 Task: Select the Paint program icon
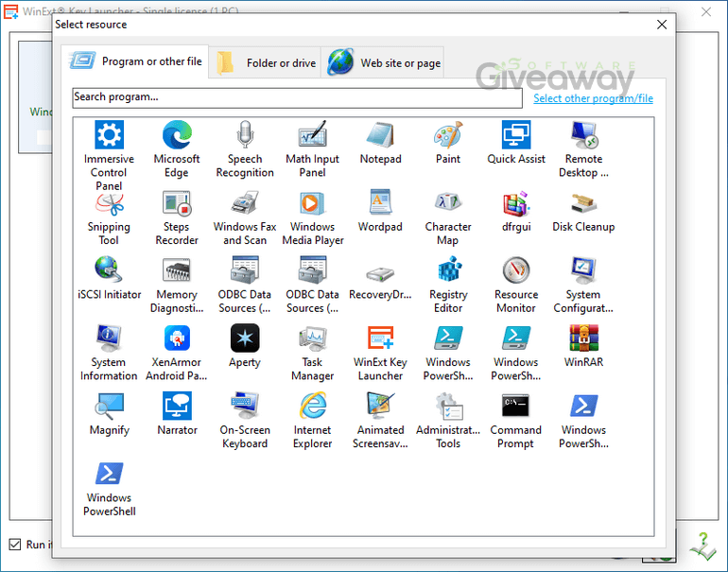pos(448,134)
